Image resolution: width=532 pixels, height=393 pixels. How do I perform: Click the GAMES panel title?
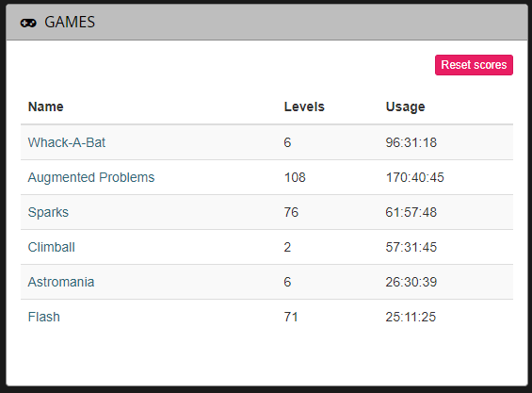point(70,23)
